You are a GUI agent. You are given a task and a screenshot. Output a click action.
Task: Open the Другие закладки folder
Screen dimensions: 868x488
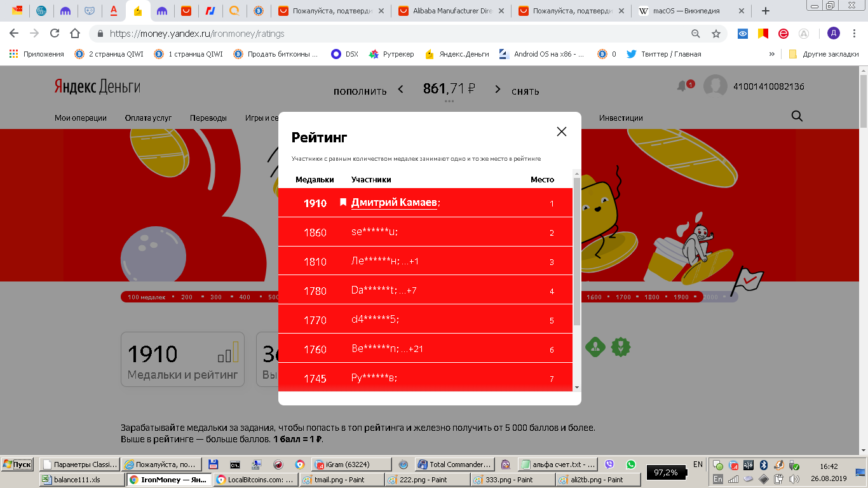[x=824, y=54]
